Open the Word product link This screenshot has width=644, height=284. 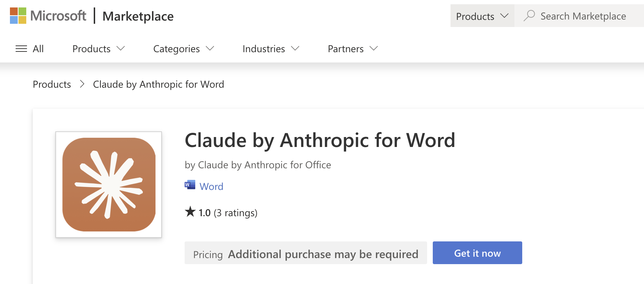click(x=211, y=186)
